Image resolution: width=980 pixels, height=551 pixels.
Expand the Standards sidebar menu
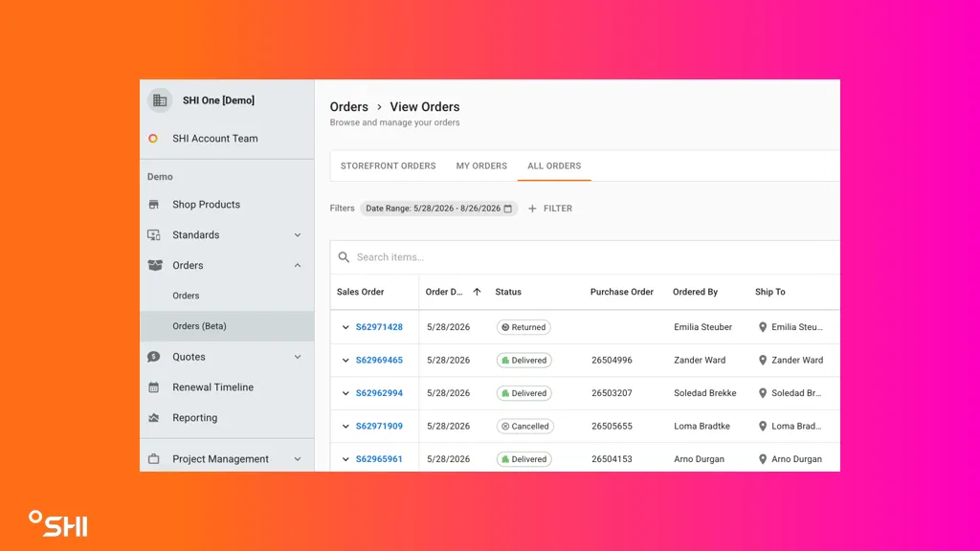click(x=298, y=235)
